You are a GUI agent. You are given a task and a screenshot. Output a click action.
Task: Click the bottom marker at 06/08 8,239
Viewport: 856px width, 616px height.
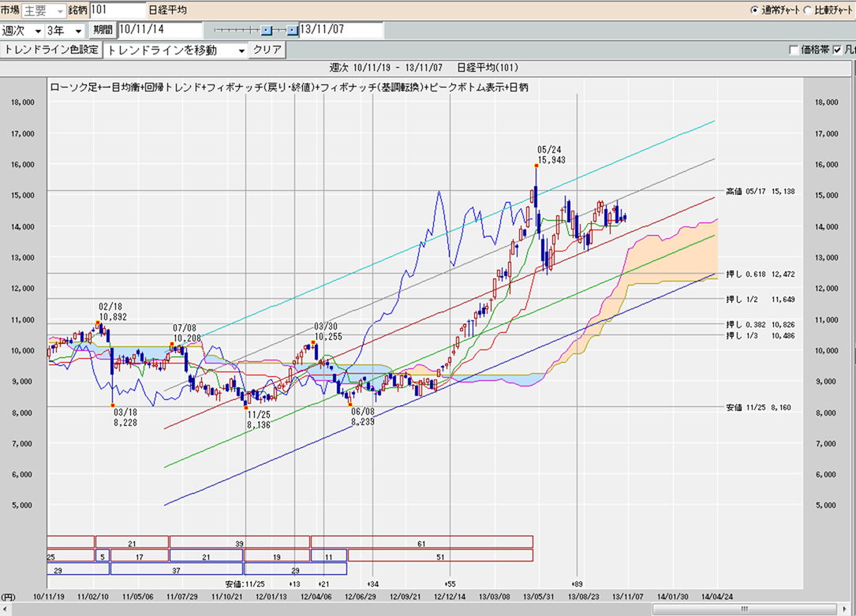[350, 405]
